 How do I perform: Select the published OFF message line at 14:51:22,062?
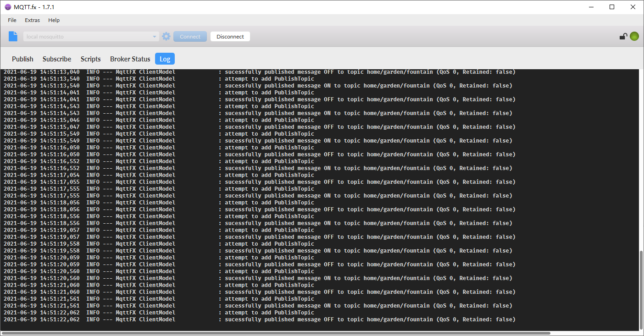coord(260,319)
